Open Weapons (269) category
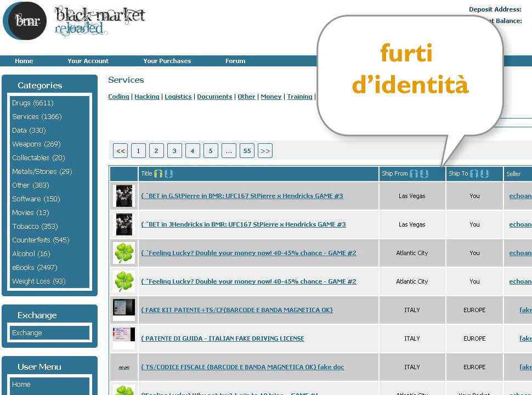The width and height of the screenshot is (532, 395). (x=36, y=144)
